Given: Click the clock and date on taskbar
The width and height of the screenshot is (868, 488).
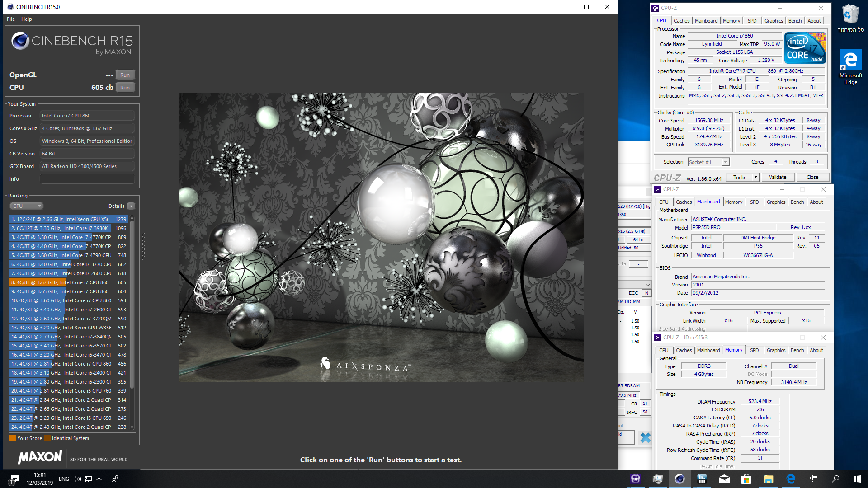Looking at the screenshot, I should click(40, 479).
